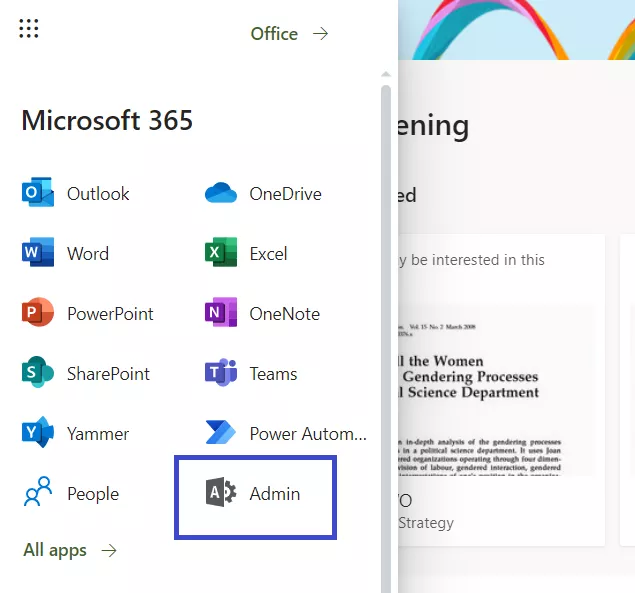This screenshot has height=593, width=635.
Task: Click the OneNote label text
Action: tap(285, 314)
